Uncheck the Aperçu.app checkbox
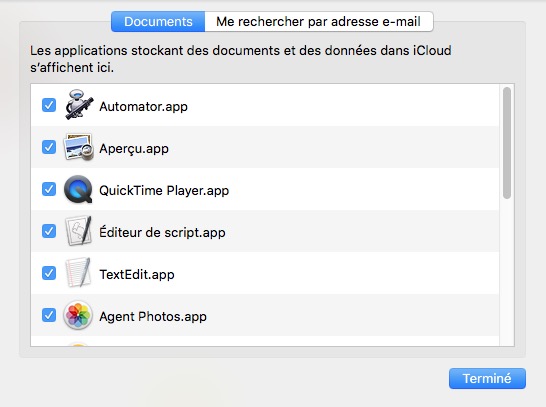Image resolution: width=546 pixels, height=407 pixels. pyautogui.click(x=49, y=147)
